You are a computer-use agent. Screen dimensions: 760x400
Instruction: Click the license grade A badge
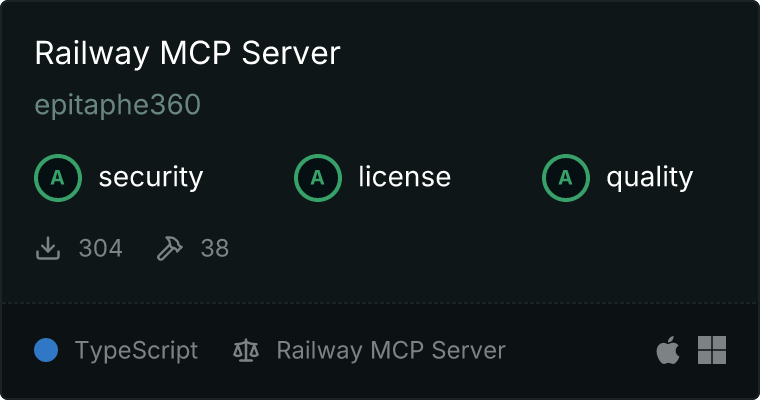tap(317, 178)
